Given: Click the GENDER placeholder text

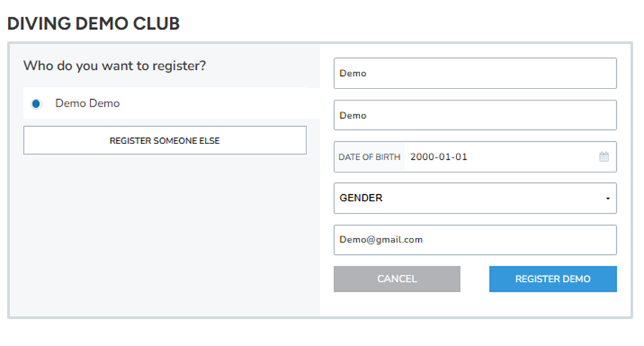Looking at the screenshot, I should pos(361,198).
